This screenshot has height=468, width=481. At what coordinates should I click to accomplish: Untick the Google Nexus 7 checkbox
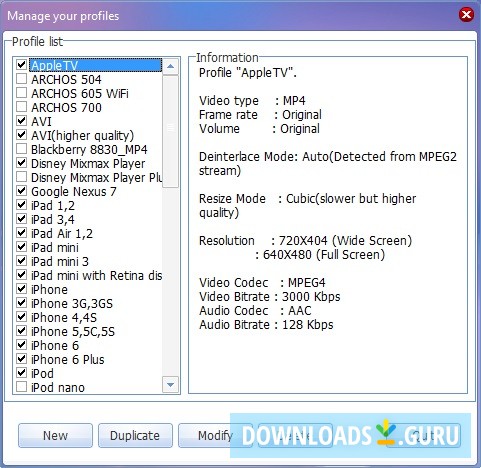click(x=22, y=191)
